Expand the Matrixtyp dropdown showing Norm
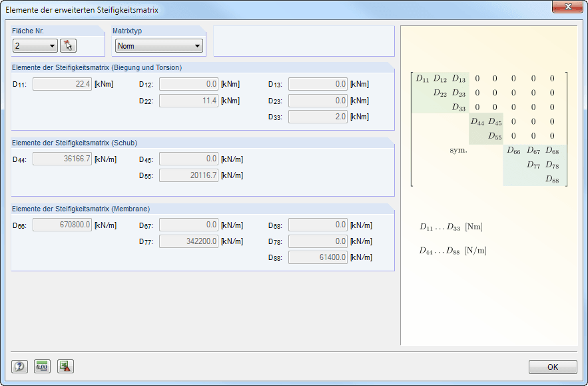 [159, 46]
